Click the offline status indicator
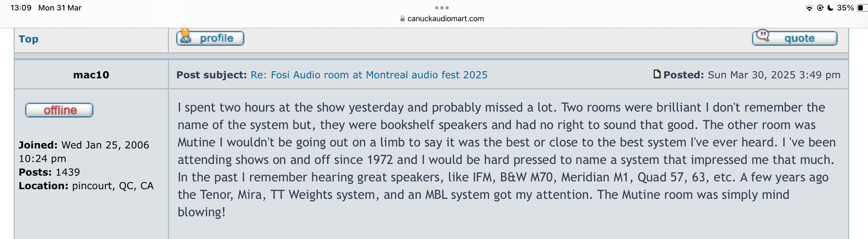Viewport: 868px width, 239px height. pyautogui.click(x=59, y=110)
